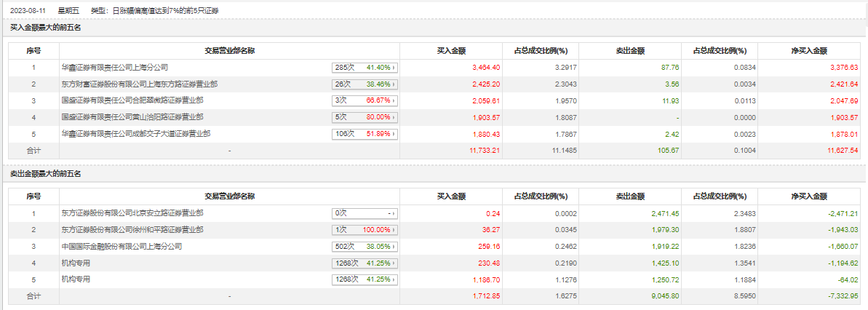Expand the 106次 51.89% stats box
This screenshot has height=310, width=868.
pyautogui.click(x=365, y=134)
